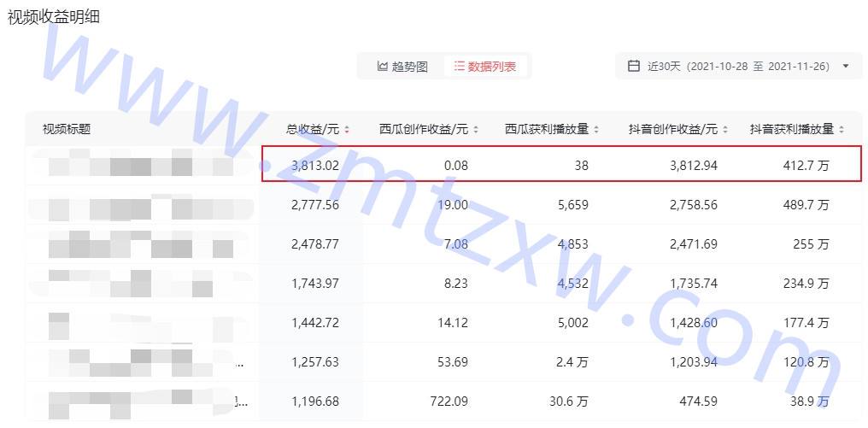Click the 抖音获利播放量 header text
The width and height of the screenshot is (868, 428).
(792, 130)
